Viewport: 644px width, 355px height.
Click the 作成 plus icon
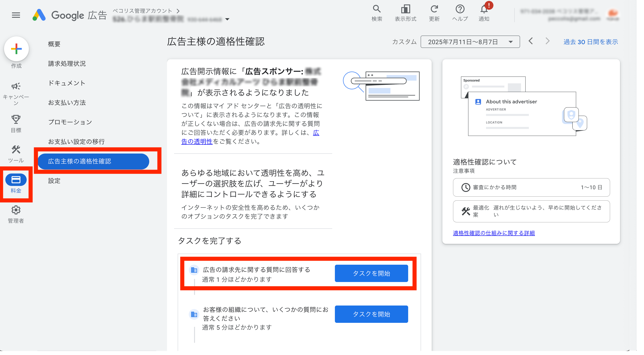(x=16, y=49)
